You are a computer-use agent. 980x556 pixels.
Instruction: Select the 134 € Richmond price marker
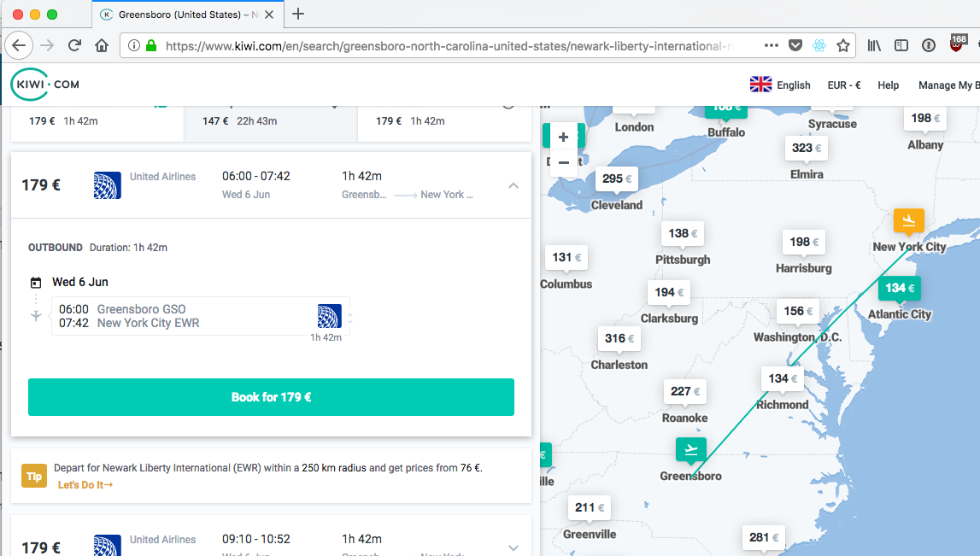783,378
